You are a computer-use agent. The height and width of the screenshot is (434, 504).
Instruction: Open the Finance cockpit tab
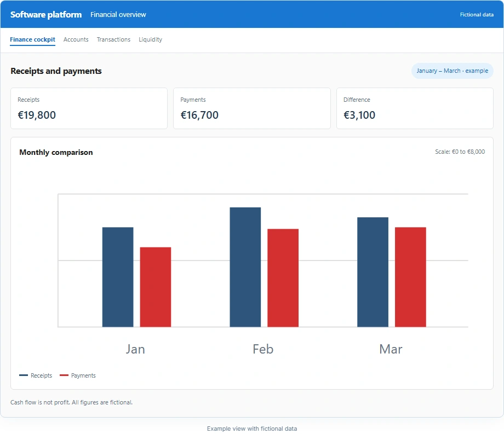point(32,39)
